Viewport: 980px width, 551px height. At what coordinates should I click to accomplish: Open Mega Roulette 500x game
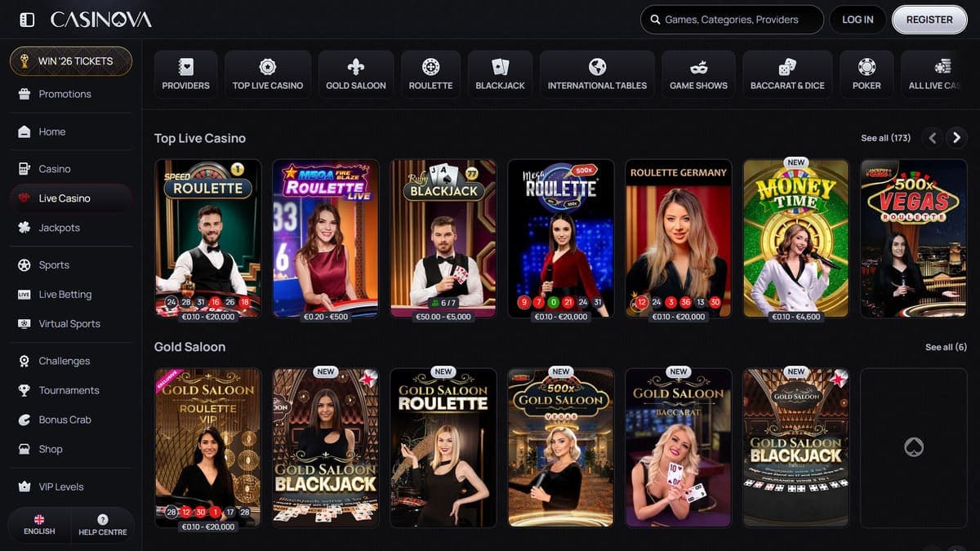tap(561, 238)
